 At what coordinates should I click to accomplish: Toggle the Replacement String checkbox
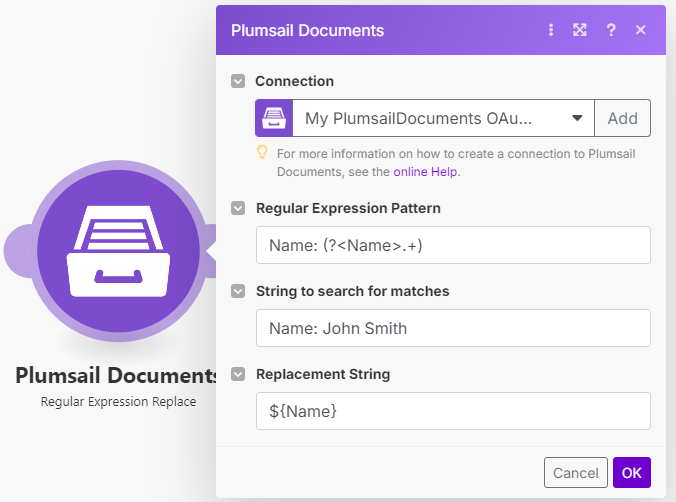click(x=238, y=374)
